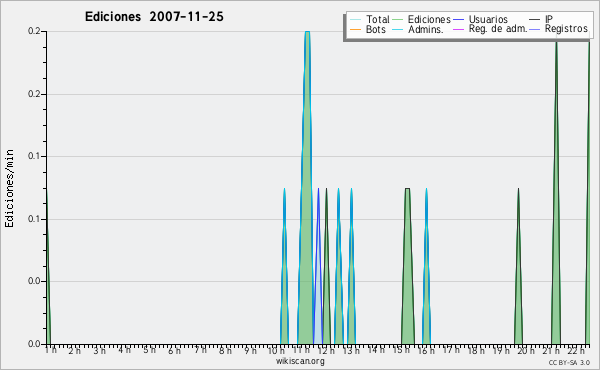Click the 'Ediciones/min' y-axis label
Screen dimensions: 600x370
9,188
